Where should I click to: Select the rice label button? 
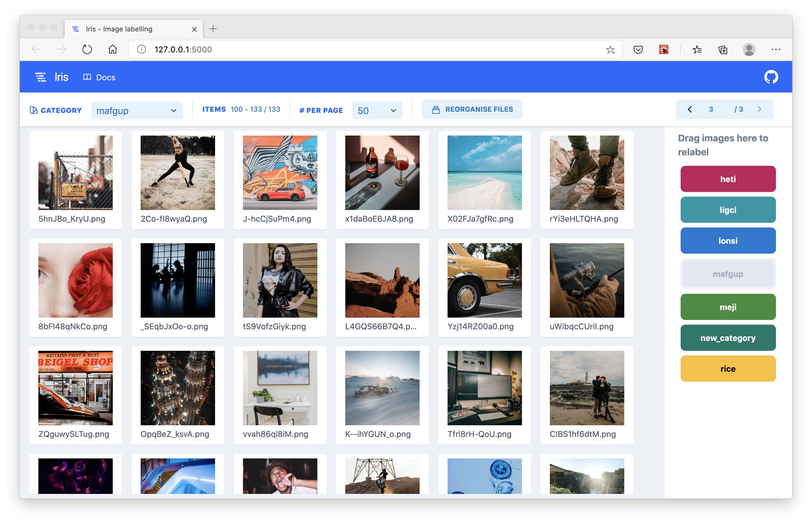[x=728, y=369]
